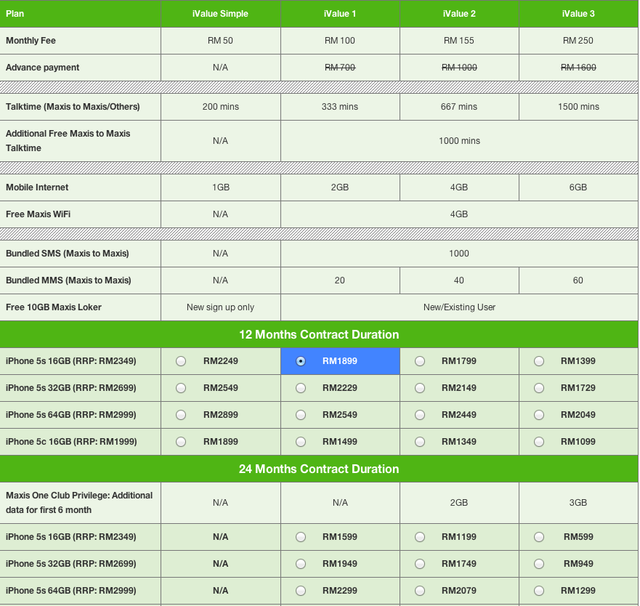Click the 12 Months Contract Duration heading
The image size is (640, 606).
[x=319, y=334]
